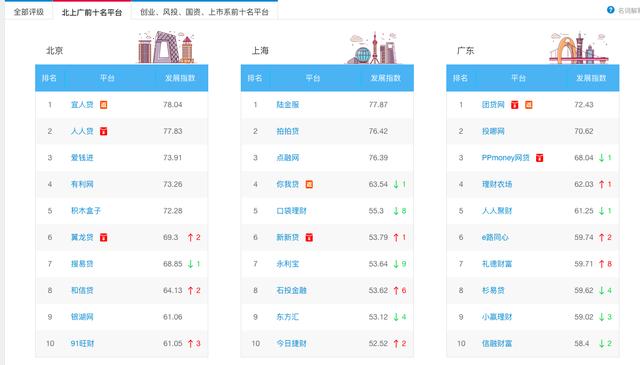Image resolution: width=640 pixels, height=365 pixels.
Task: Click 发展指数 header in 广东 table
Action: click(591, 78)
